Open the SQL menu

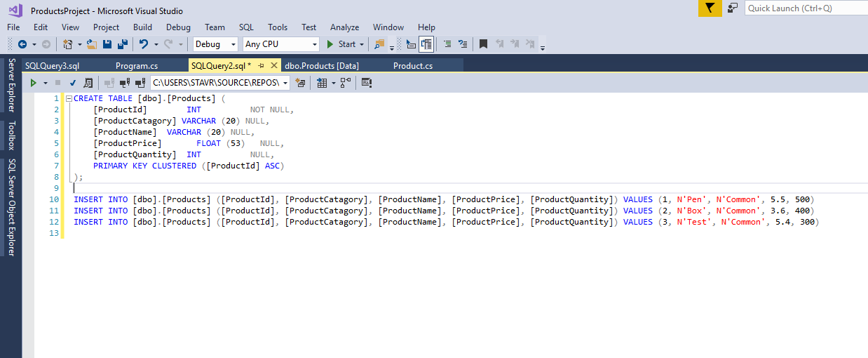(x=246, y=27)
